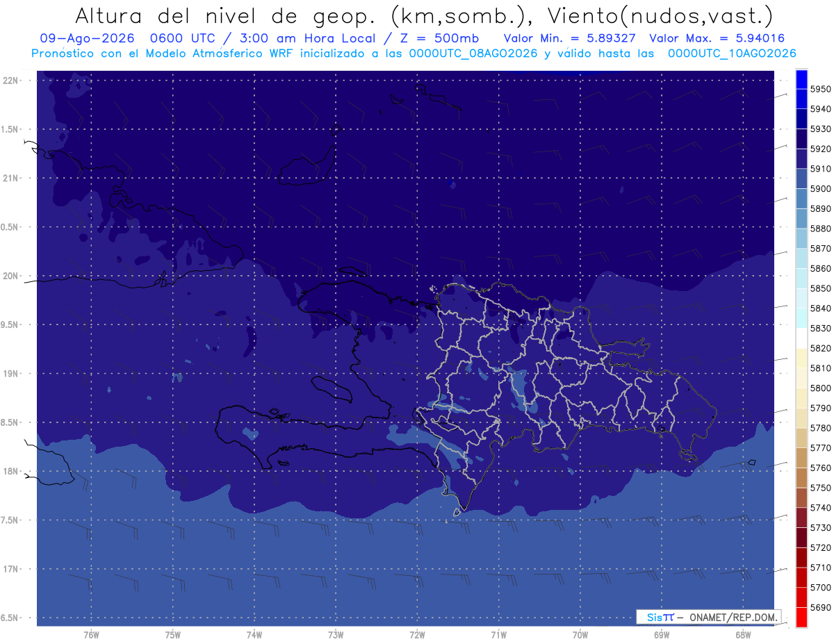The image size is (834, 644).
Task: Click 'Pronostico con el Modelo Atmosferico WRF' text
Action: click(x=165, y=53)
